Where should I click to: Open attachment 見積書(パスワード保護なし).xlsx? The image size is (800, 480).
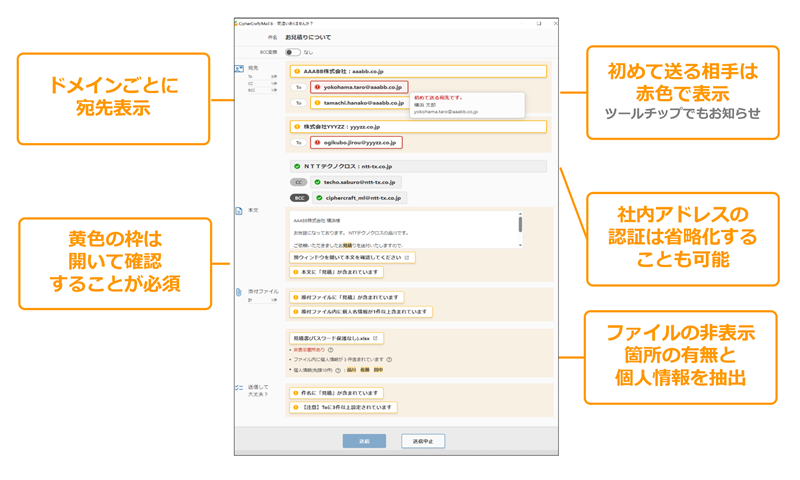(x=335, y=339)
